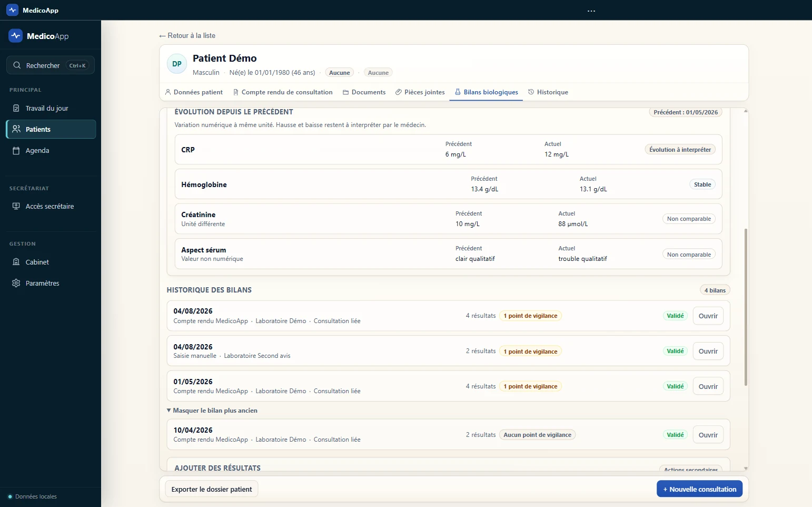
Task: Click the Validé badge on 10/04/2026 row
Action: click(x=675, y=435)
